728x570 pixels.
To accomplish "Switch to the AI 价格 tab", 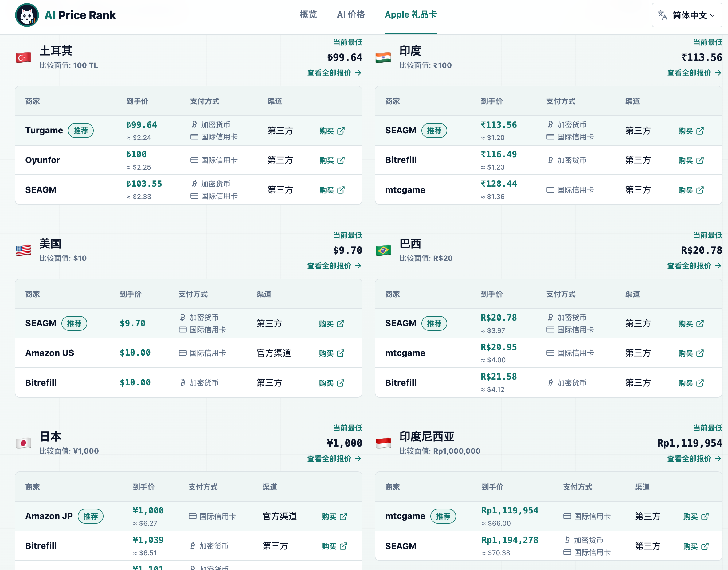I will (351, 15).
